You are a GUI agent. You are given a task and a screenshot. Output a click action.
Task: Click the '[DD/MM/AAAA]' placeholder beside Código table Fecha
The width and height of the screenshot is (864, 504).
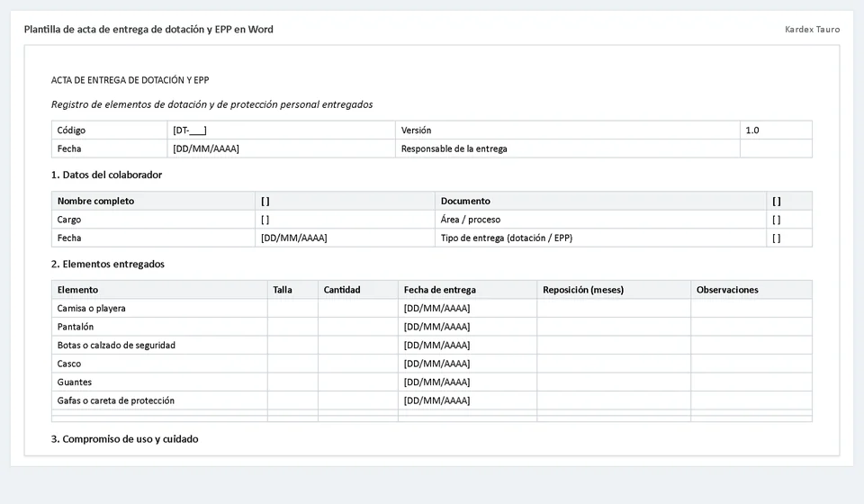click(x=206, y=148)
